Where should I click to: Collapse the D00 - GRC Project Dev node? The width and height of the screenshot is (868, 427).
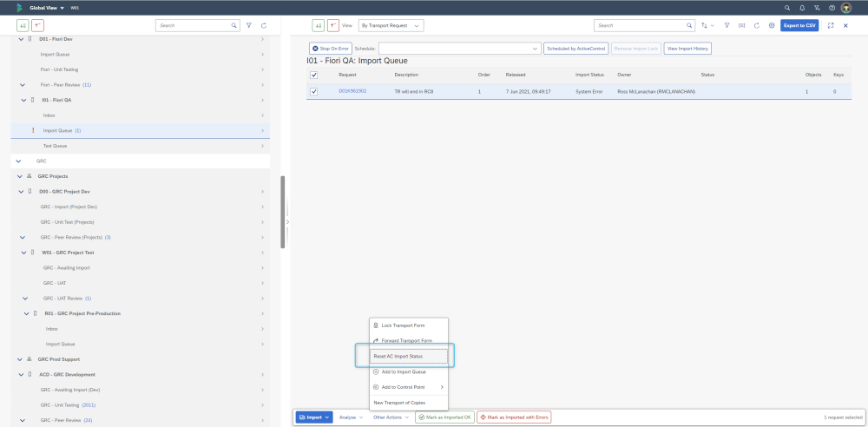point(23,192)
